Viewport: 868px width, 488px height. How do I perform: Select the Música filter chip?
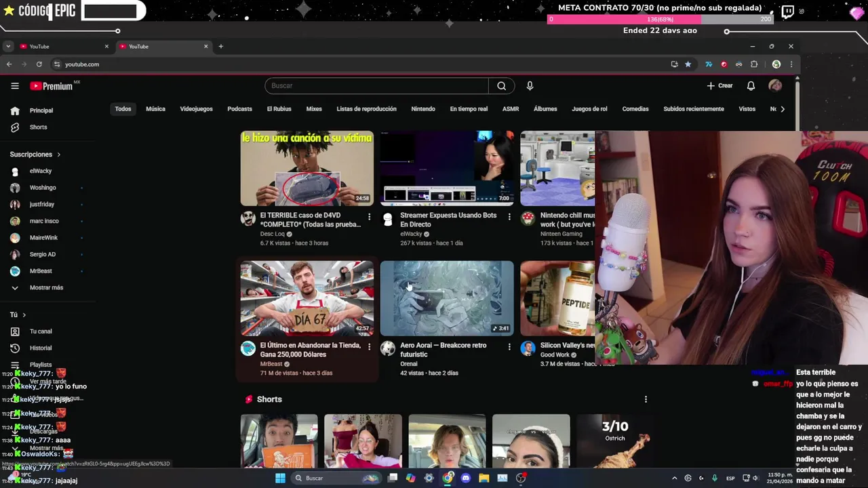(155, 109)
